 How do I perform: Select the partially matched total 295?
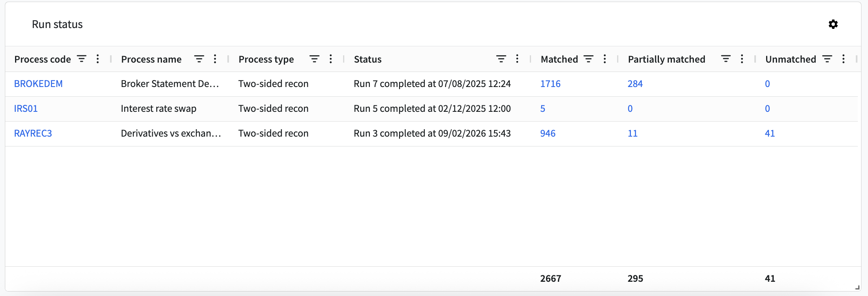[635, 279]
